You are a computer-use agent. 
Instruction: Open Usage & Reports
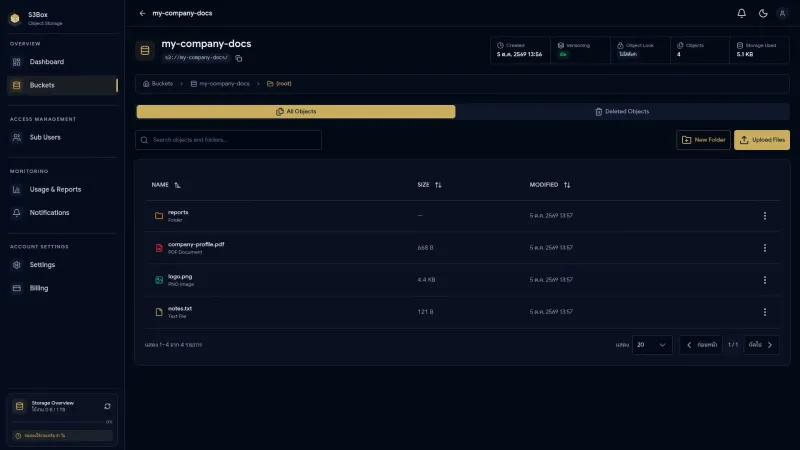pos(62,189)
